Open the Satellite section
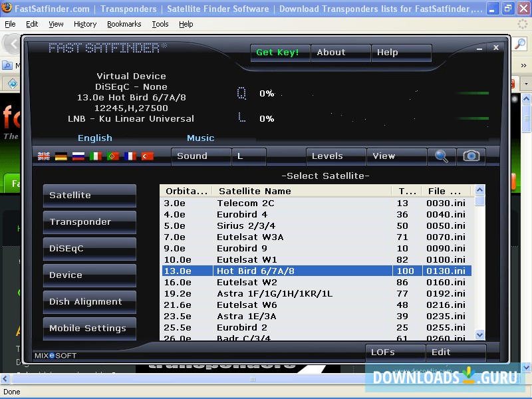The height and width of the screenshot is (399, 532). coord(90,196)
